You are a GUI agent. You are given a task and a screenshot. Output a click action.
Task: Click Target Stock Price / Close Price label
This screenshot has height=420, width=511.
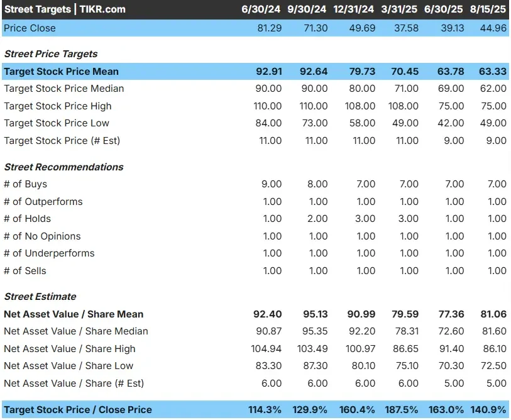click(78, 409)
